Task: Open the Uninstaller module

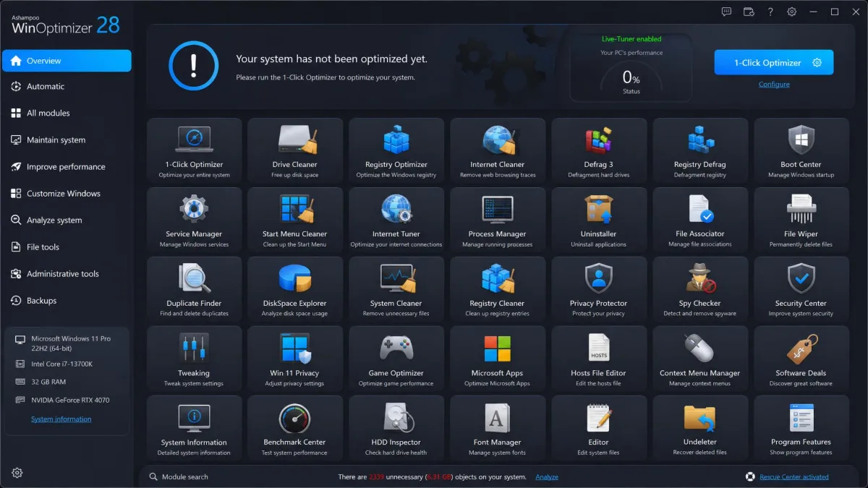Action: pos(599,221)
